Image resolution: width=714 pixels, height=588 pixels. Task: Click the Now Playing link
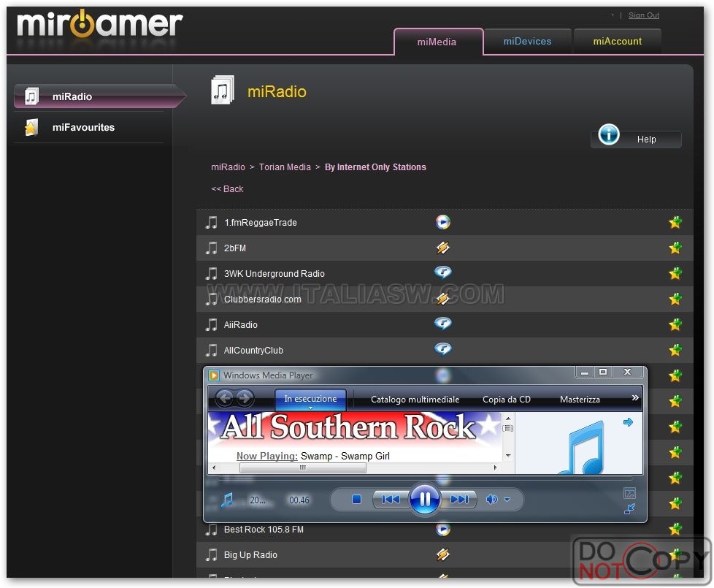pos(267,456)
